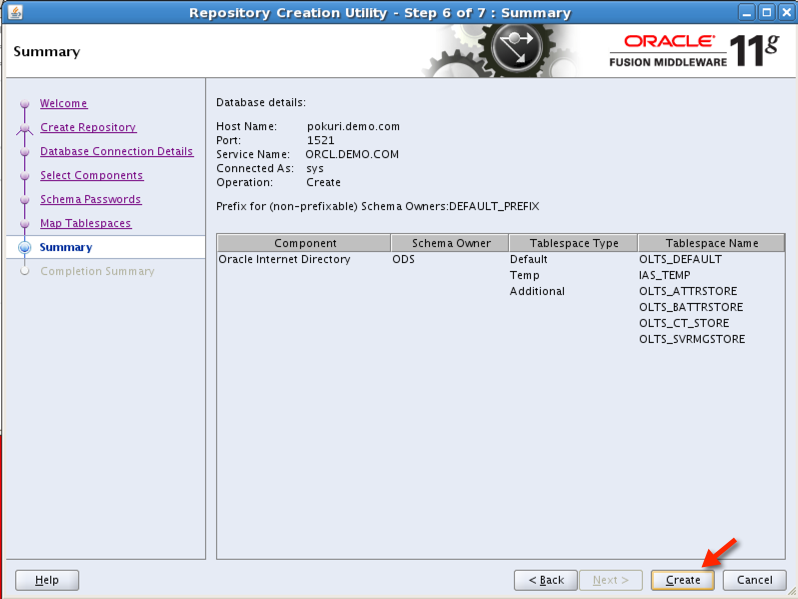The image size is (798, 599).
Task: Go to the Map Tablespaces step
Action: [86, 223]
